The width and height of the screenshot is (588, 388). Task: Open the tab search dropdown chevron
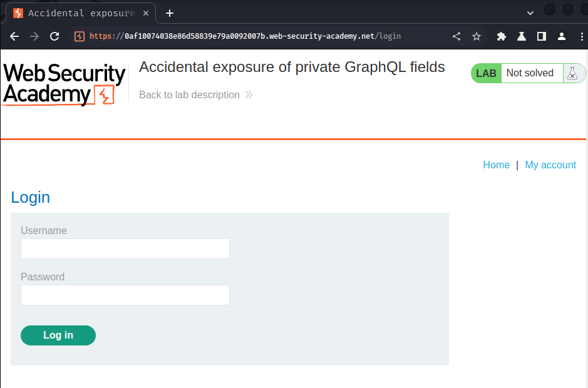[x=530, y=13]
